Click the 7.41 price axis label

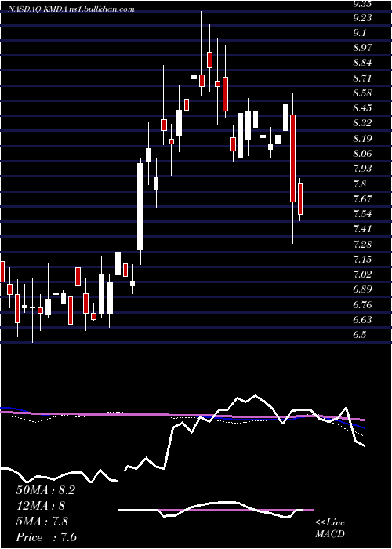pos(362,229)
